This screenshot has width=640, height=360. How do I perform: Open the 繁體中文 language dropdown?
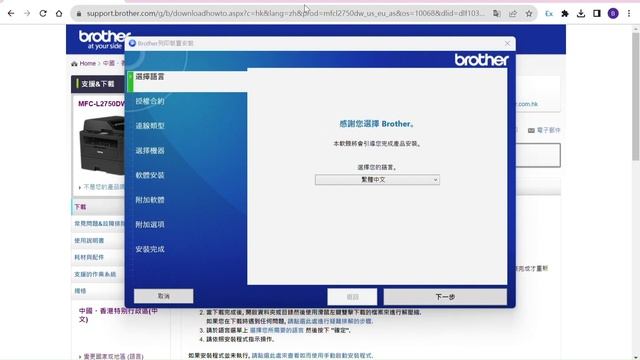coord(377,180)
